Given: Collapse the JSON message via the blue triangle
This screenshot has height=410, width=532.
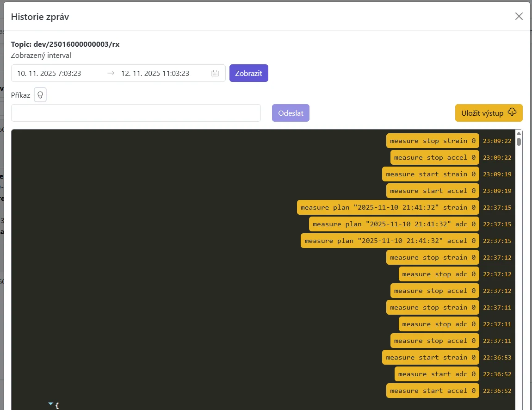Looking at the screenshot, I should [51, 403].
